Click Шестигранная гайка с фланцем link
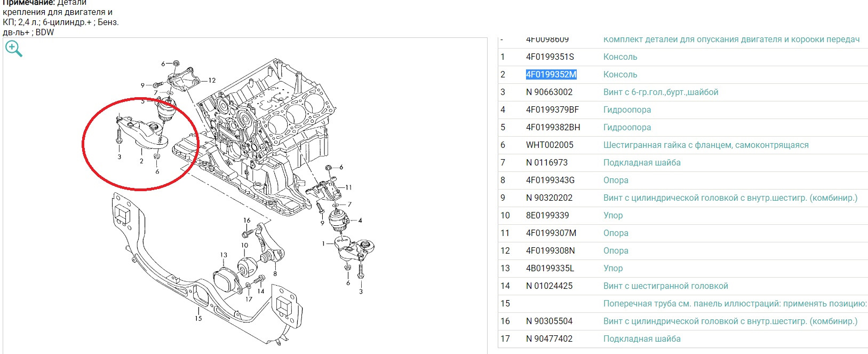Viewport: 868px width, 354px height. [705, 145]
